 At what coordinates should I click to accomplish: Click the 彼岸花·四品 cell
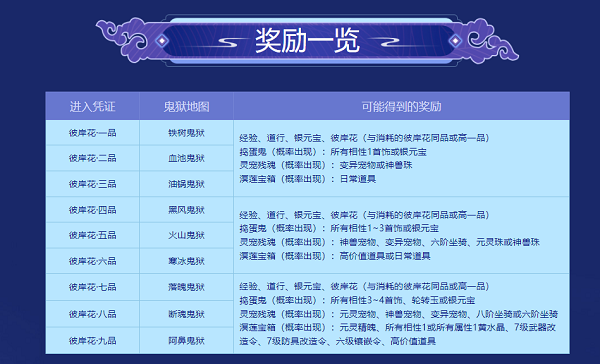tap(92, 210)
